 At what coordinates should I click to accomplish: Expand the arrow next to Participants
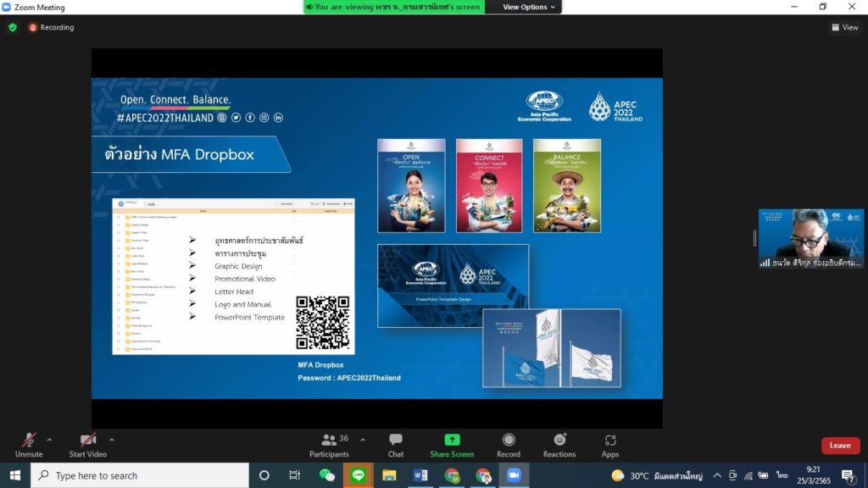pyautogui.click(x=363, y=440)
